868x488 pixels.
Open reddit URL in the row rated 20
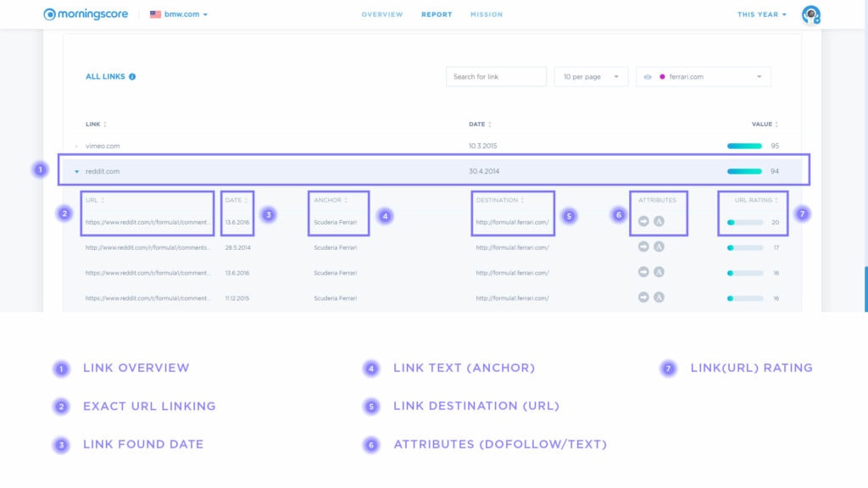pos(147,223)
